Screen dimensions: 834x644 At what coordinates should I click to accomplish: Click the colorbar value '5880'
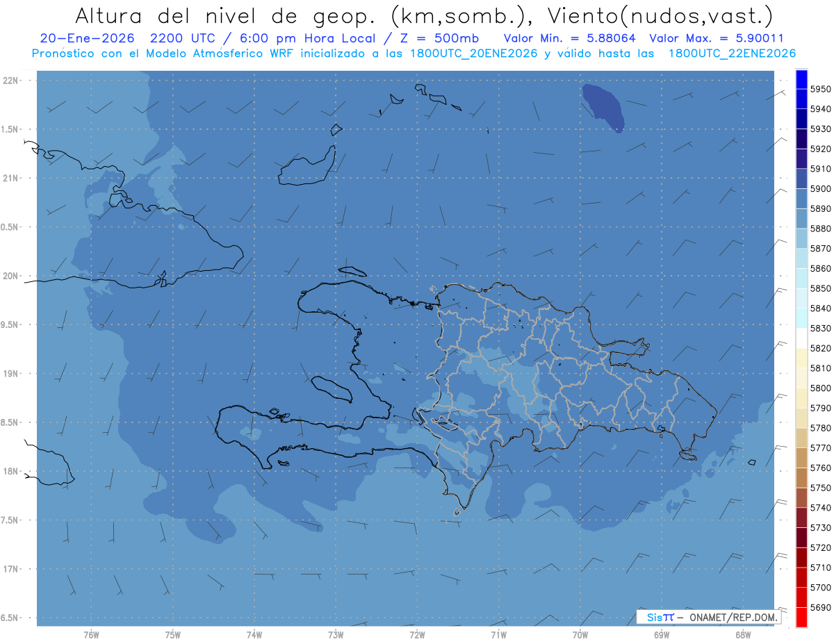click(820, 229)
